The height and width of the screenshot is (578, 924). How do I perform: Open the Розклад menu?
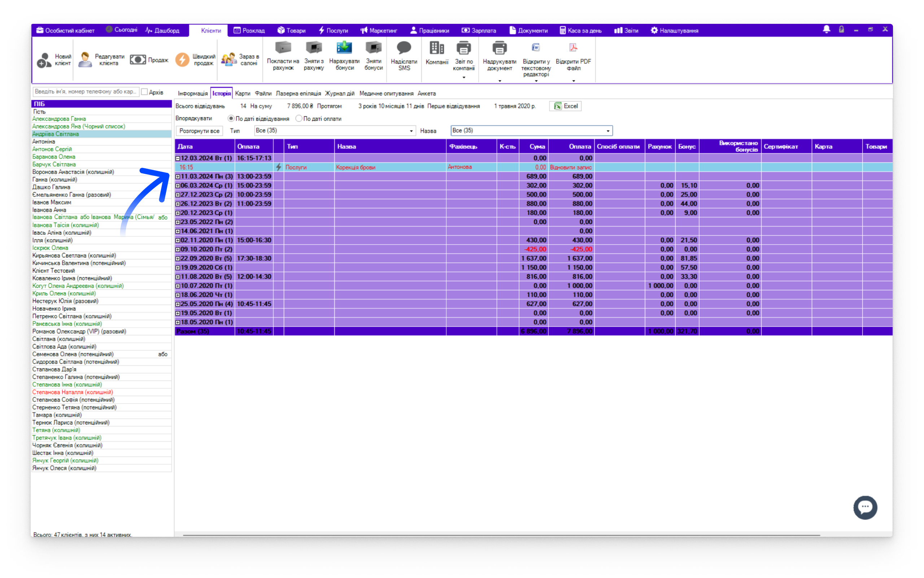coord(249,31)
